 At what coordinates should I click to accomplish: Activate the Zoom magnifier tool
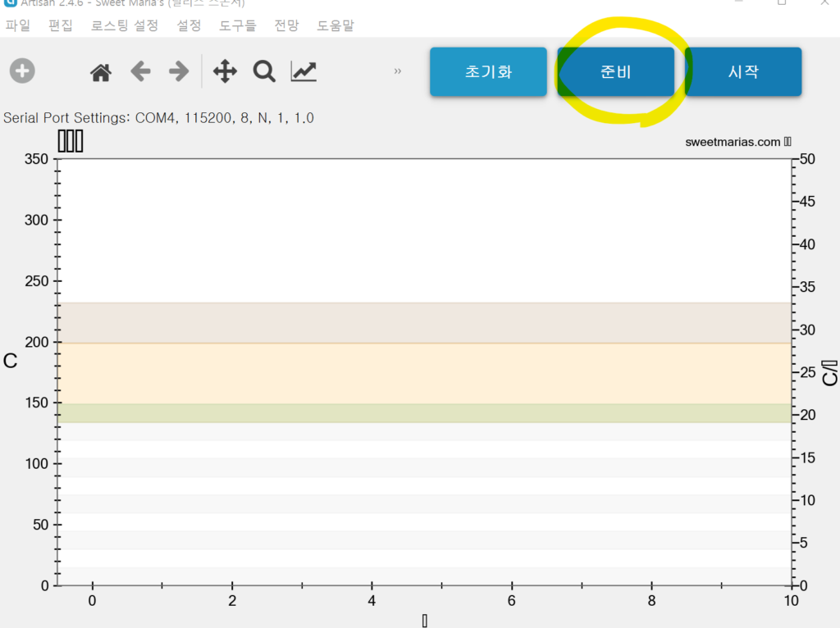tap(264, 72)
